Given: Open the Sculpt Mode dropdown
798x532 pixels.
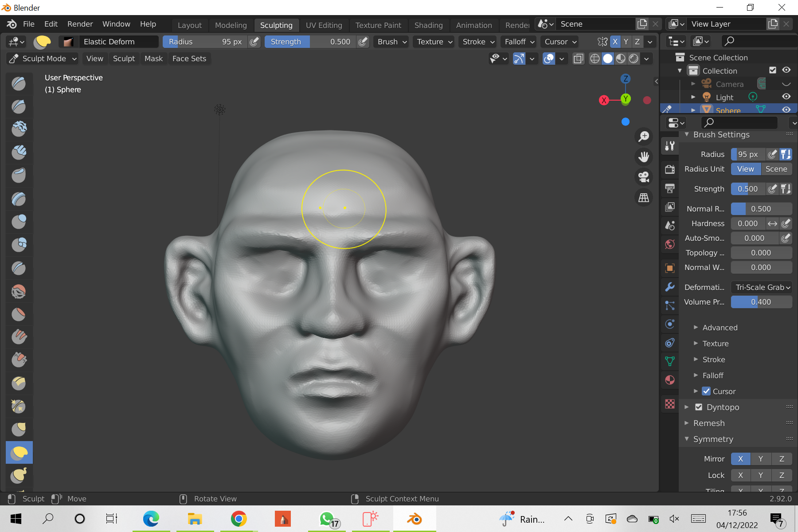Looking at the screenshot, I should [x=43, y=59].
